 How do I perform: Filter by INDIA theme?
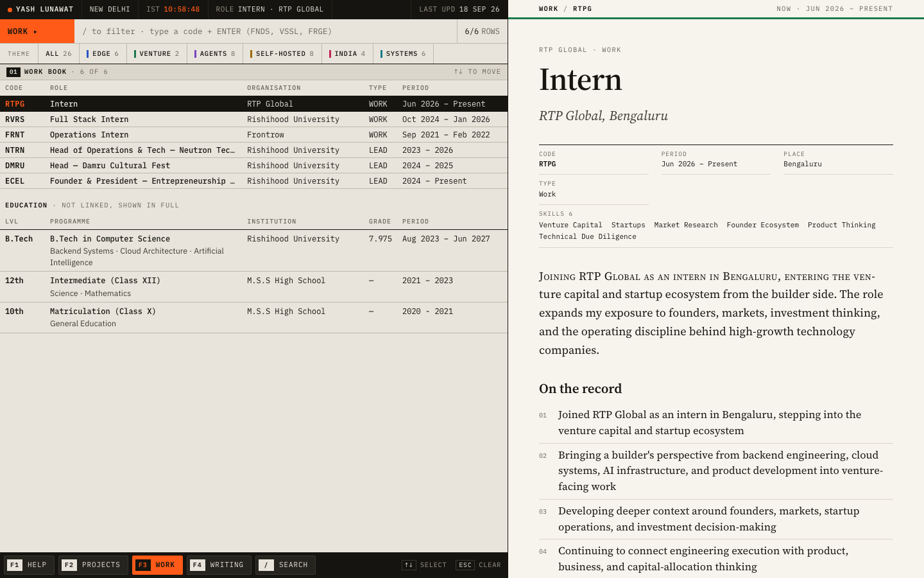point(347,54)
